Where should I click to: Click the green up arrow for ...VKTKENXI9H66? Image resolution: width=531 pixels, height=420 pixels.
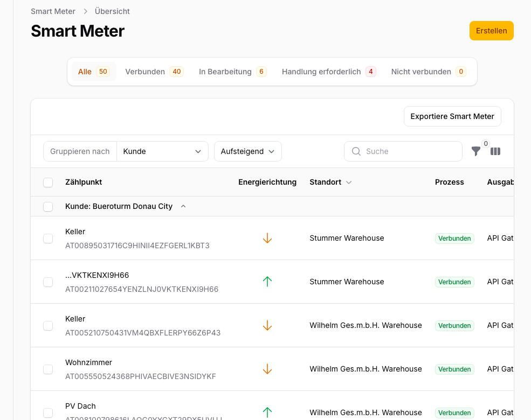point(267,281)
